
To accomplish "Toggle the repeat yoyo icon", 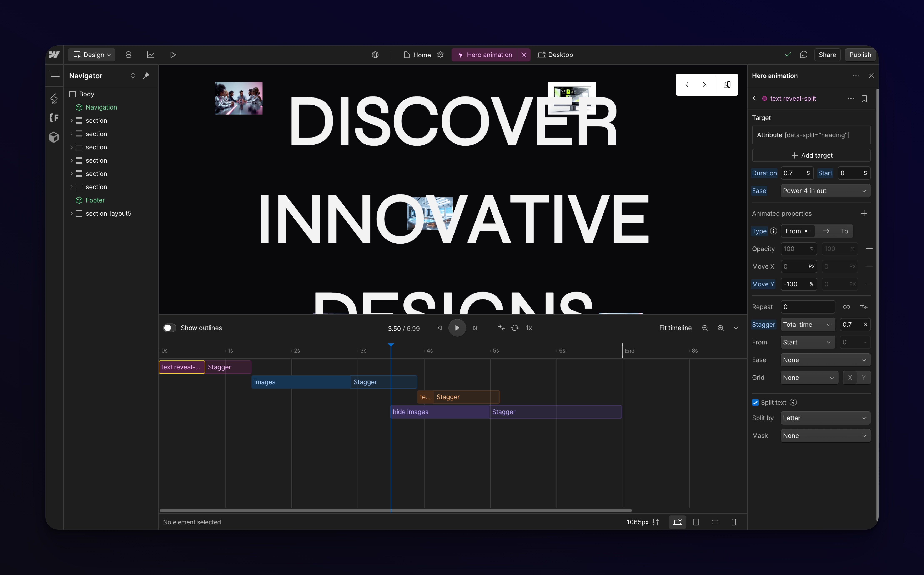I will point(864,307).
